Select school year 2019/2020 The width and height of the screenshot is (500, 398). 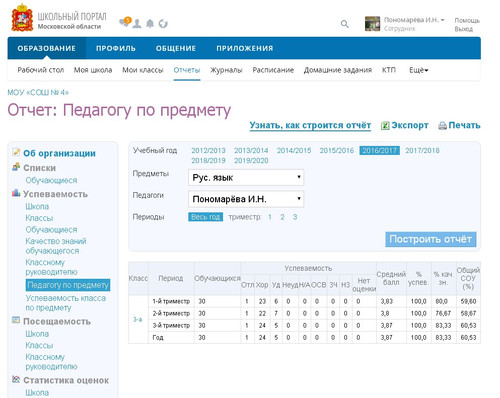pos(251,161)
